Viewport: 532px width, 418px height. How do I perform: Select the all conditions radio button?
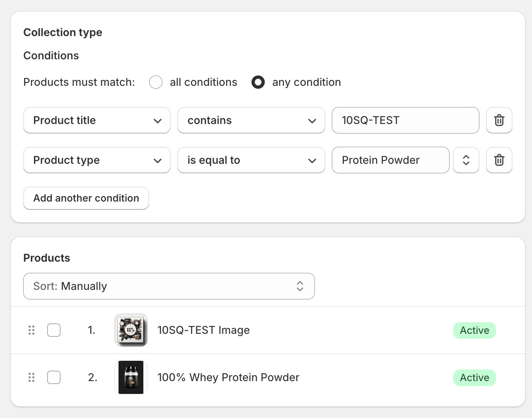tap(156, 82)
